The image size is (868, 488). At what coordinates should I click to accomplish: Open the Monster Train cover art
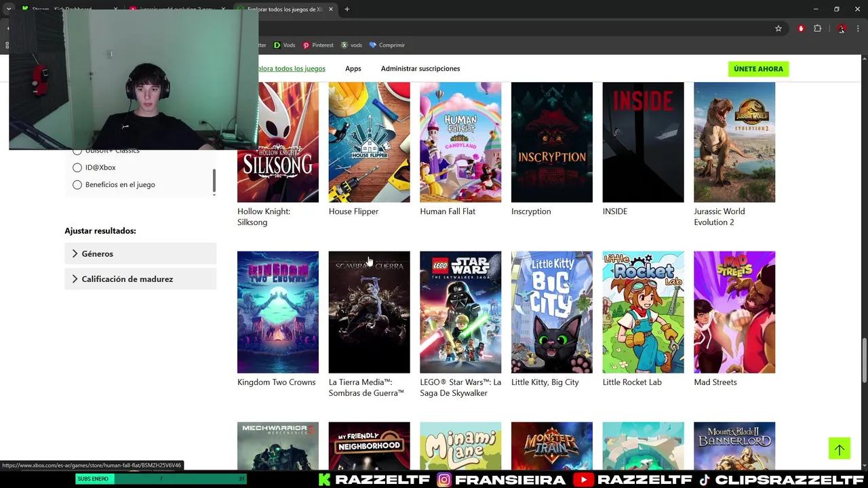tap(552, 445)
